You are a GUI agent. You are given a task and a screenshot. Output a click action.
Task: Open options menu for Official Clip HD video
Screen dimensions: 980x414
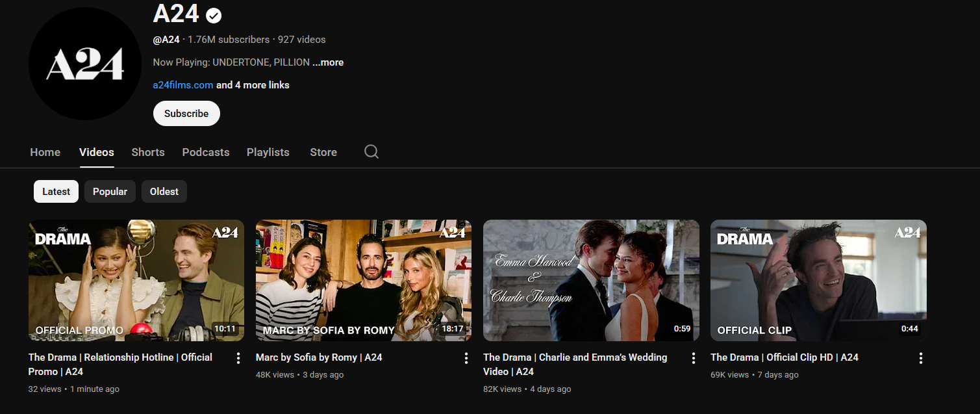[x=921, y=358]
